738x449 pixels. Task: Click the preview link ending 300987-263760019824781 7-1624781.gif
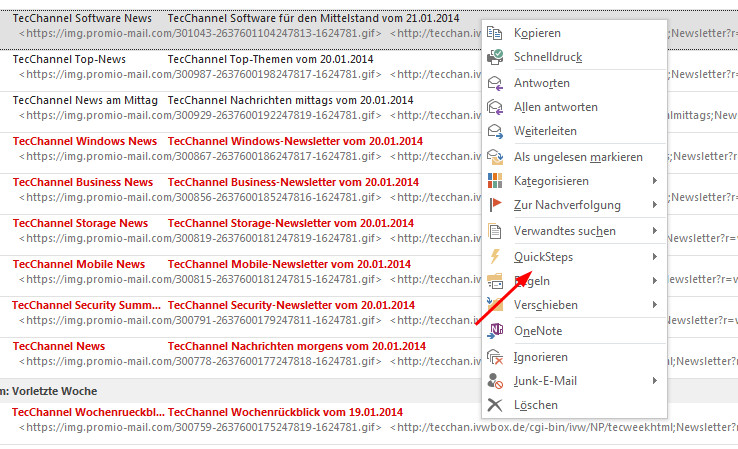pyautogui.click(x=200, y=74)
